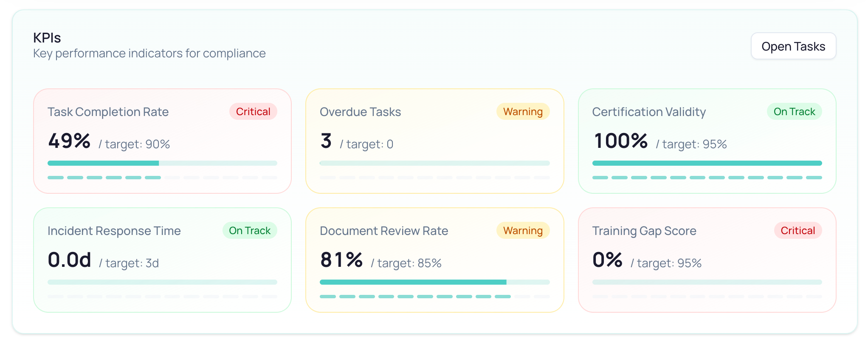868x345 pixels.
Task: Select the Overdue Tasks card title
Action: (x=360, y=112)
